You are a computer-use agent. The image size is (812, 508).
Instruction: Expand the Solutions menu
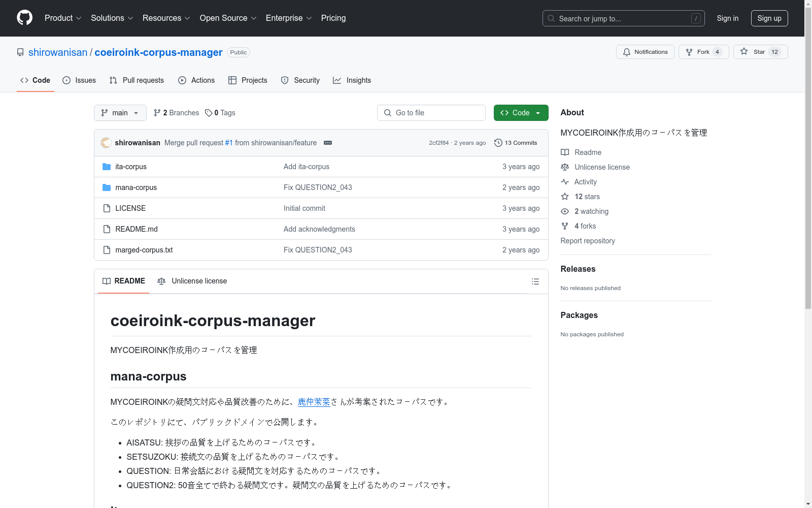tap(112, 18)
